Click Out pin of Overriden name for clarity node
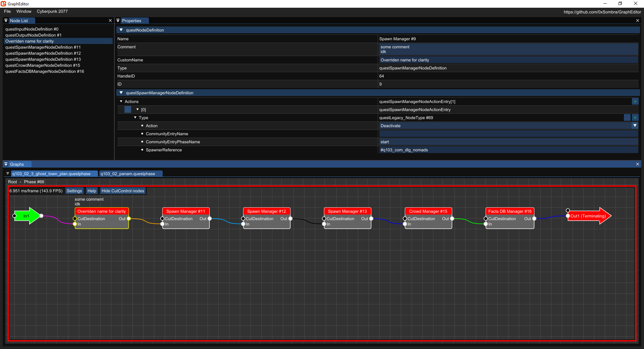Viewport: 644px width, 349px height. (x=129, y=218)
